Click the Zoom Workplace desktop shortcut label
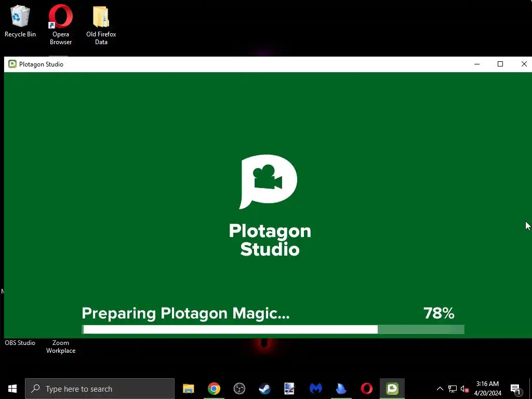Viewport: 532px width, 399px height. (61, 347)
